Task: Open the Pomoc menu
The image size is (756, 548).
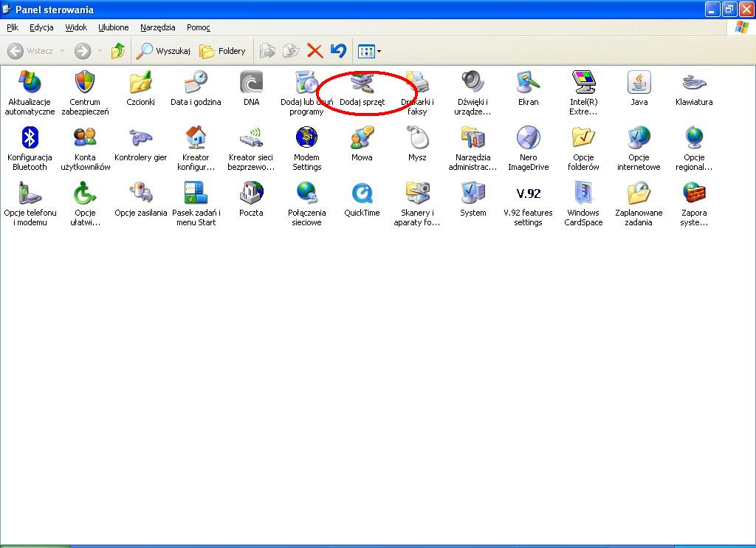Action: point(198,27)
